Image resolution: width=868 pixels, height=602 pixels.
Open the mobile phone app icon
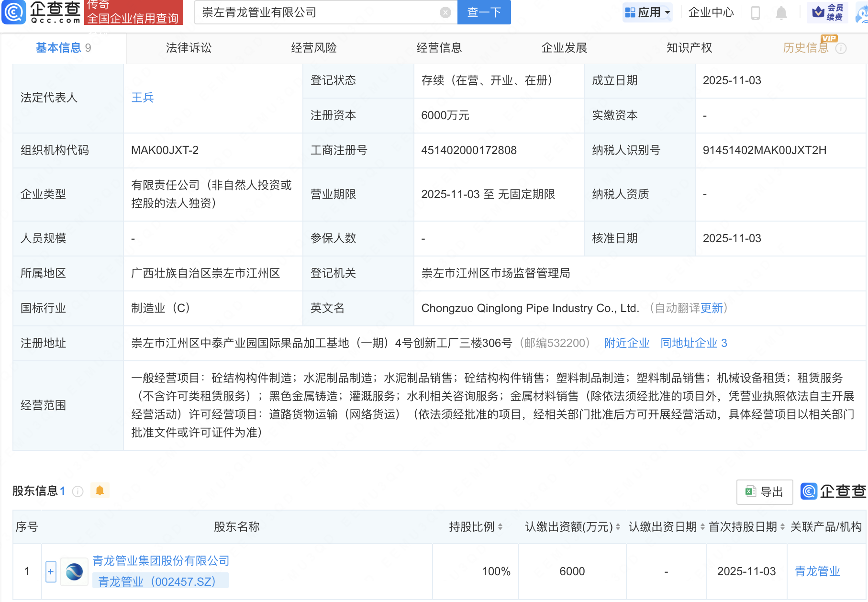(x=756, y=12)
